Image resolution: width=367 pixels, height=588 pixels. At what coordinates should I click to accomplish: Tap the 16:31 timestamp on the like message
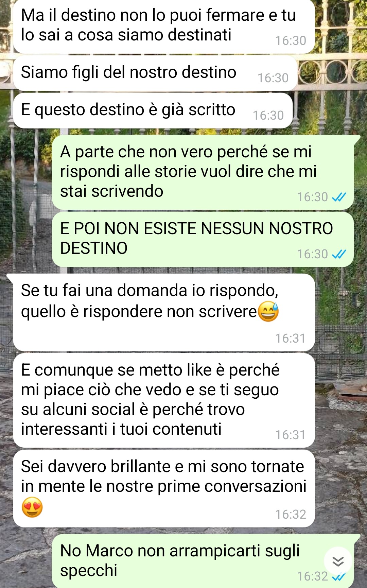pyautogui.click(x=290, y=435)
